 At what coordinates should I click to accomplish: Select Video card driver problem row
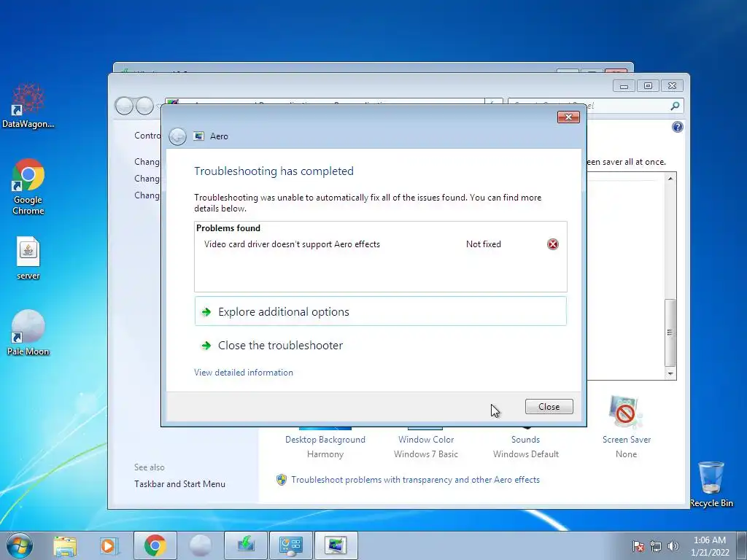(x=380, y=244)
